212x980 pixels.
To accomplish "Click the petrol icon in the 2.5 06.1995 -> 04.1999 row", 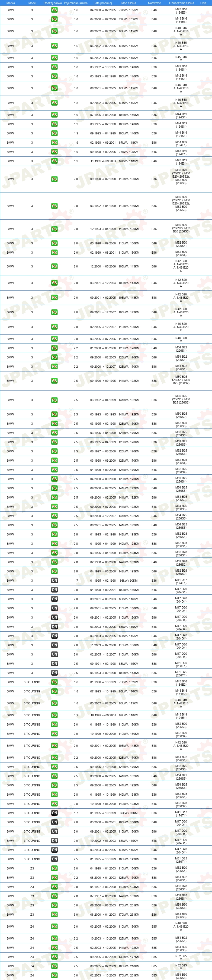I will click(54, 442).
